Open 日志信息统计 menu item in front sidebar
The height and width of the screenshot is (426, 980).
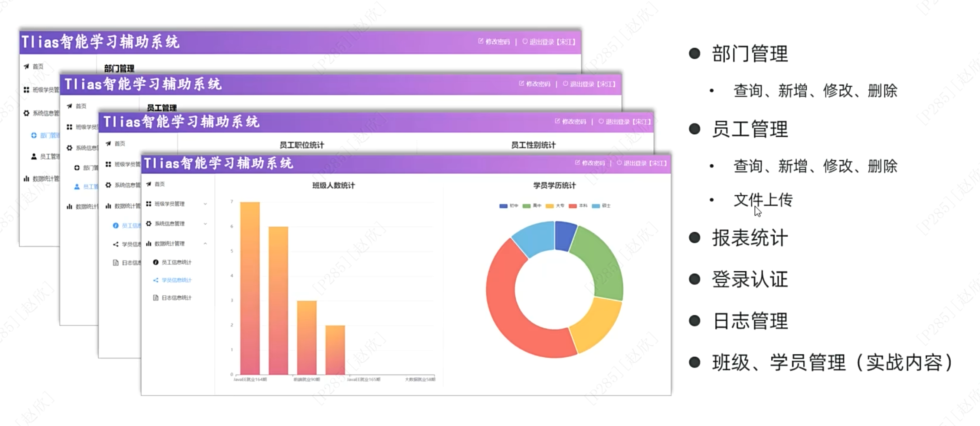pyautogui.click(x=177, y=298)
